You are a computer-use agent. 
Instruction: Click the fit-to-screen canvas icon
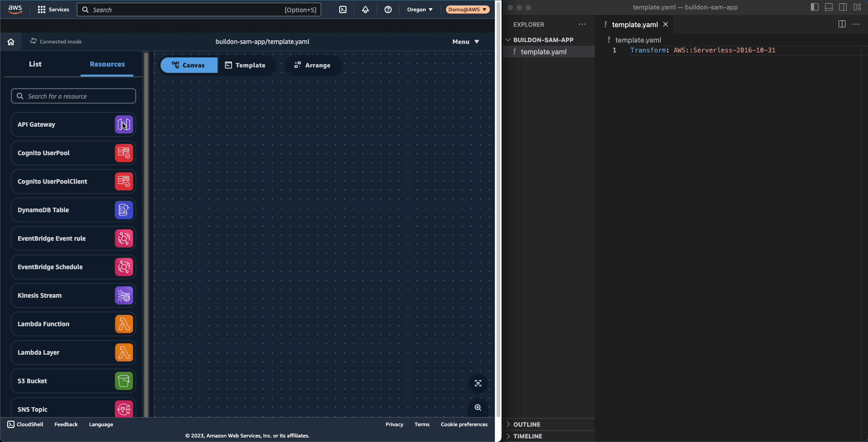point(478,383)
